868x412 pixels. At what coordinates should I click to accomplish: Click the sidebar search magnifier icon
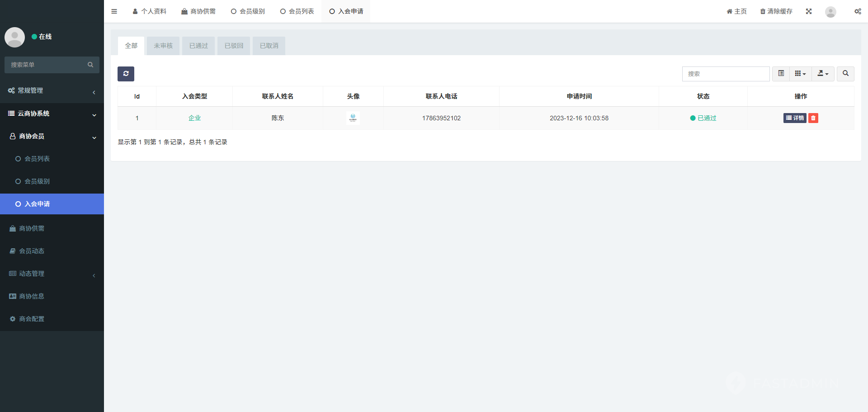click(x=90, y=65)
